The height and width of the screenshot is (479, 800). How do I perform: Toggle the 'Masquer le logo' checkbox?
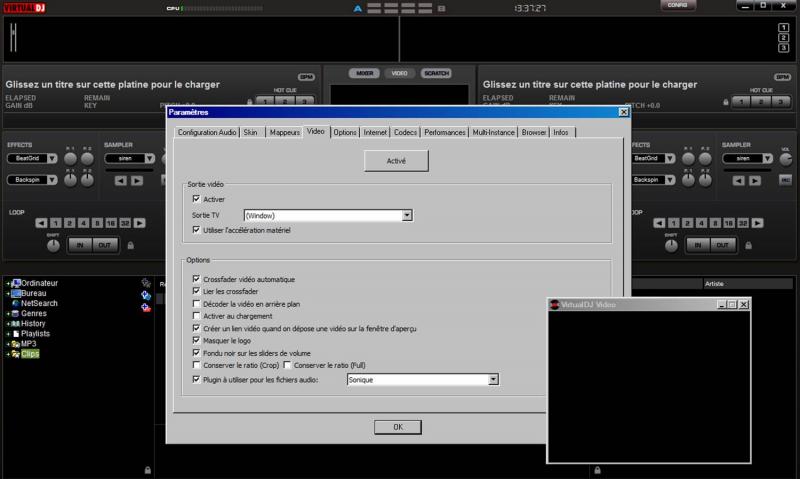(x=195, y=340)
